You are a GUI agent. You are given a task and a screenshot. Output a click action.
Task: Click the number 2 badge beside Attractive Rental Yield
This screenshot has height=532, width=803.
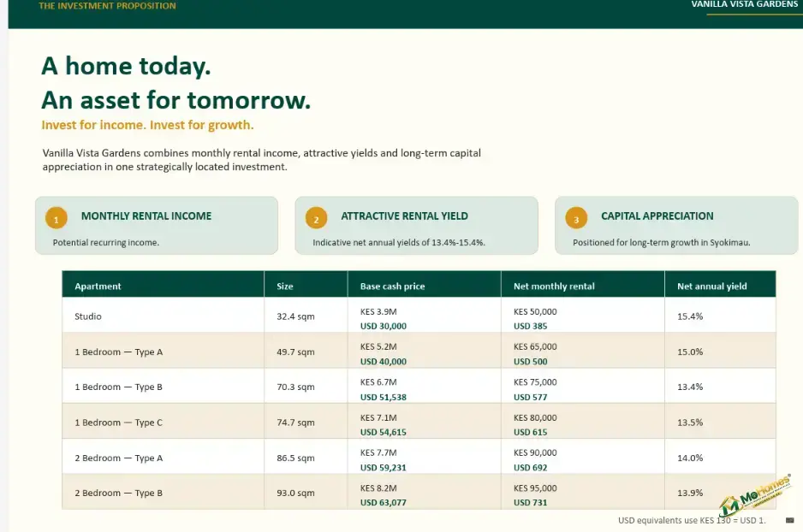pyautogui.click(x=317, y=218)
